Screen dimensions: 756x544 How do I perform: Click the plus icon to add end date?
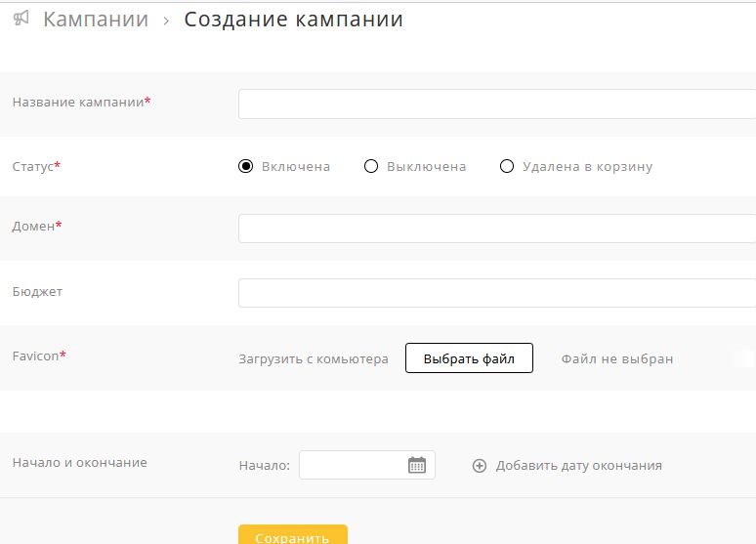pyautogui.click(x=479, y=466)
